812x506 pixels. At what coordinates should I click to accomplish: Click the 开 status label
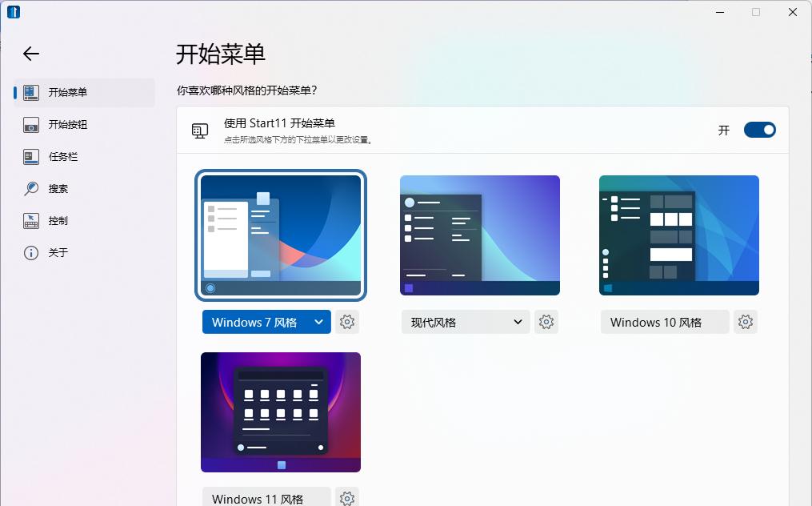724,131
